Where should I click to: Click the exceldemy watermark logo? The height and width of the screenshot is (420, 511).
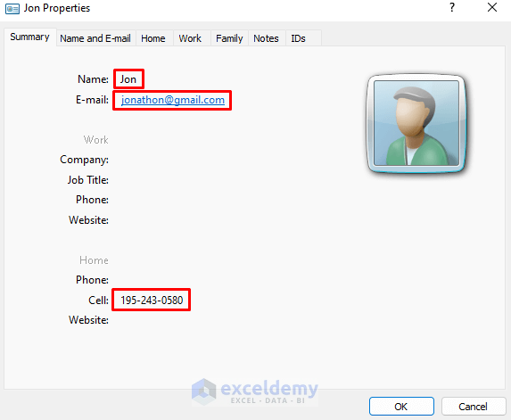[x=255, y=392]
